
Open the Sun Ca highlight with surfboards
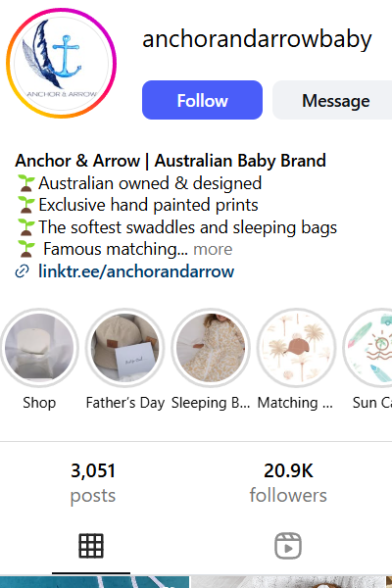pos(368,348)
